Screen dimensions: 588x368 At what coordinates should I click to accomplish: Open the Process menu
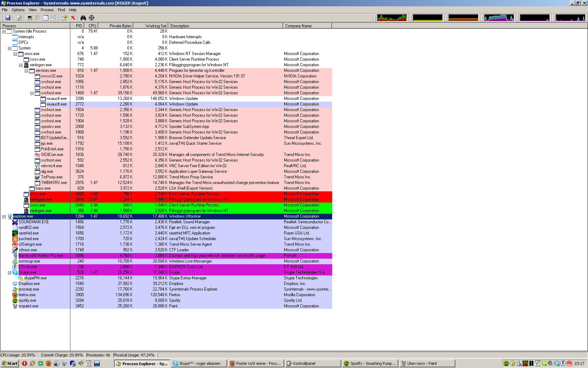pyautogui.click(x=47, y=10)
